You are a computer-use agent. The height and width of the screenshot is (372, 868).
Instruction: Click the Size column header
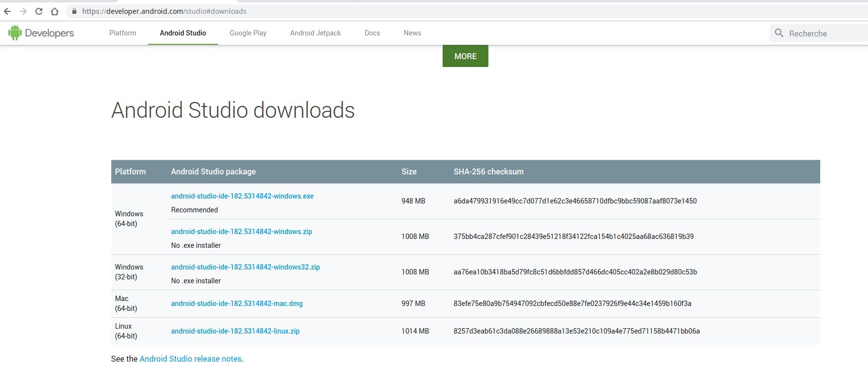click(x=409, y=171)
